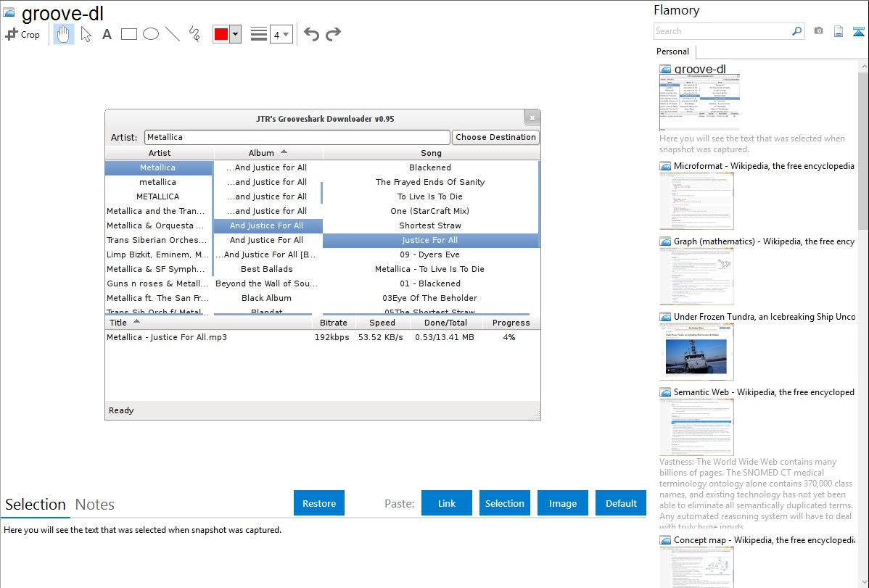Screen dimensions: 869x588
Task: Choose the straight line tool
Action: [173, 34]
